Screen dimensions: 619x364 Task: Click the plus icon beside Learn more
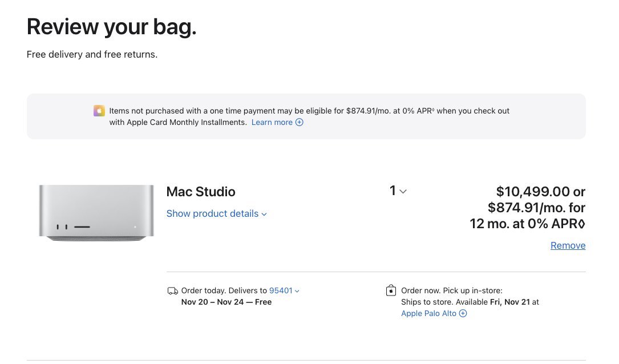(300, 122)
